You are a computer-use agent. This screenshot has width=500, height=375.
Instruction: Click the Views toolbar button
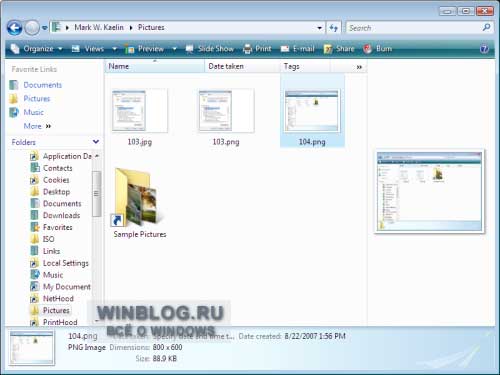(89, 49)
